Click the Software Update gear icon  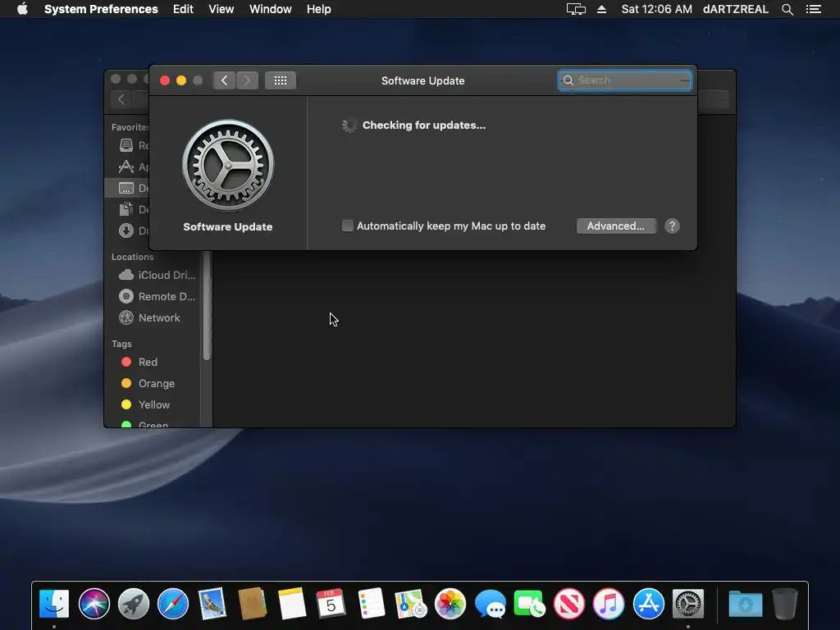[x=228, y=165]
